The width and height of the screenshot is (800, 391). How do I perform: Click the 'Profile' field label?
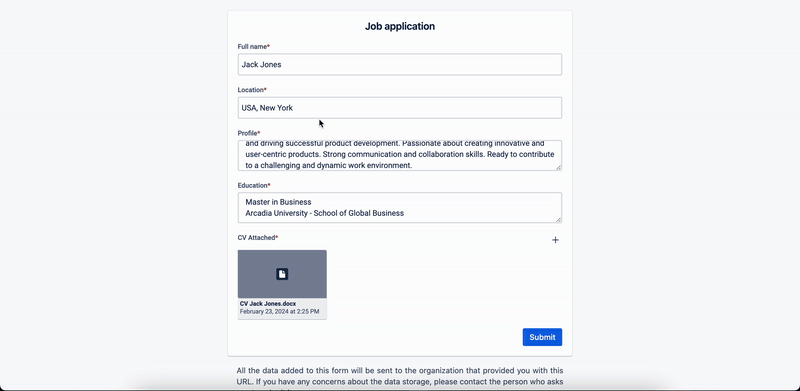[249, 133]
